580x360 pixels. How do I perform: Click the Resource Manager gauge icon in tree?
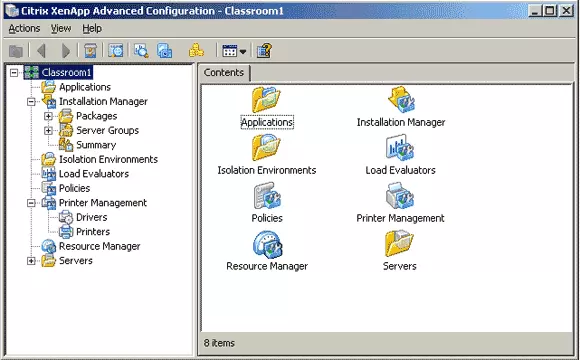coord(48,246)
